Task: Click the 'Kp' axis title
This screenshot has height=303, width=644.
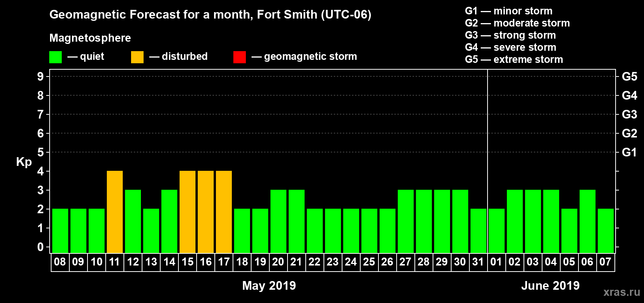Action: tap(24, 162)
